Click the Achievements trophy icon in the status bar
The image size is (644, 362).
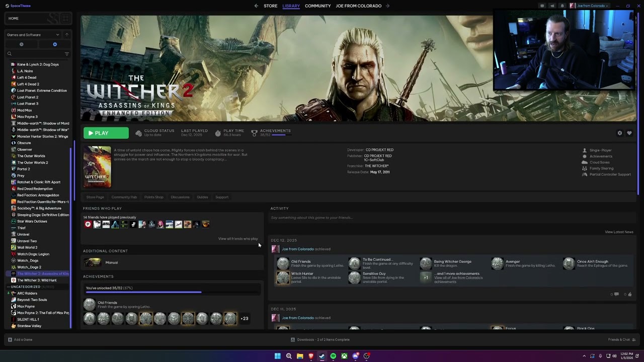[x=254, y=133]
